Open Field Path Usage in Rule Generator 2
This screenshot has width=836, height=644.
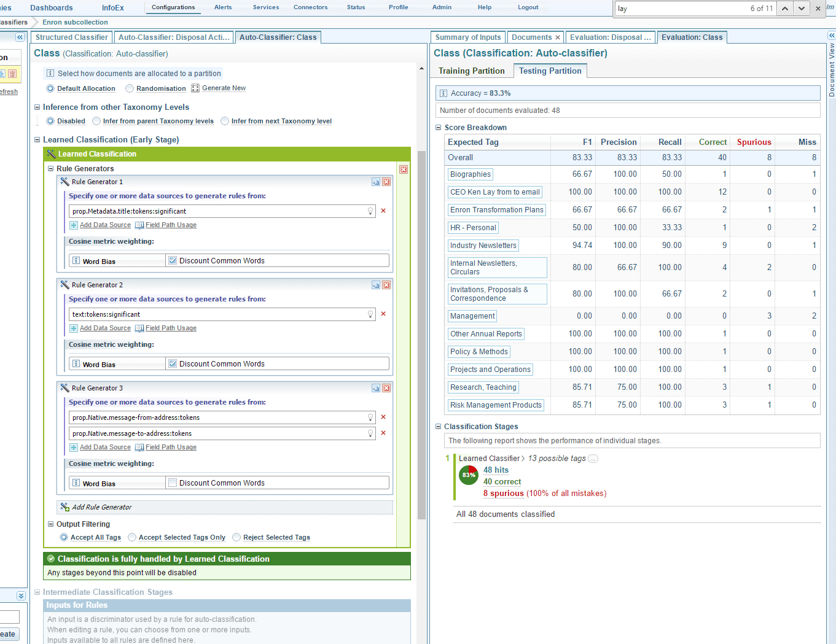pyautogui.click(x=171, y=328)
